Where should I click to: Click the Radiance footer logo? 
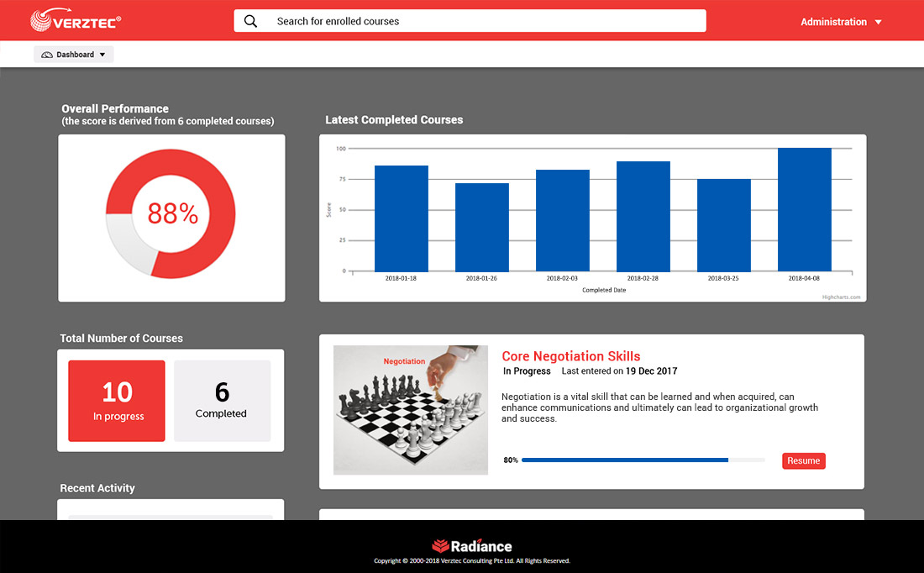click(x=471, y=546)
